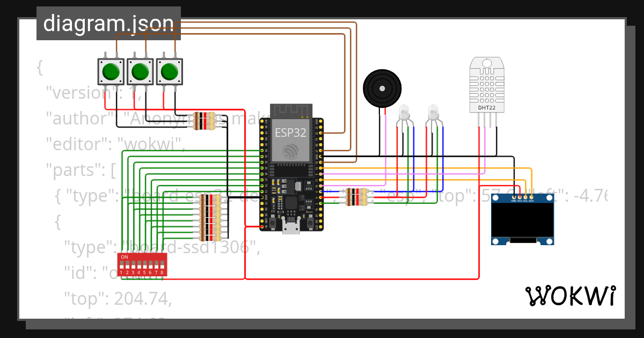Click the leftmost green pushbutton
Image resolution: width=644 pixels, height=338 pixels.
click(x=111, y=70)
